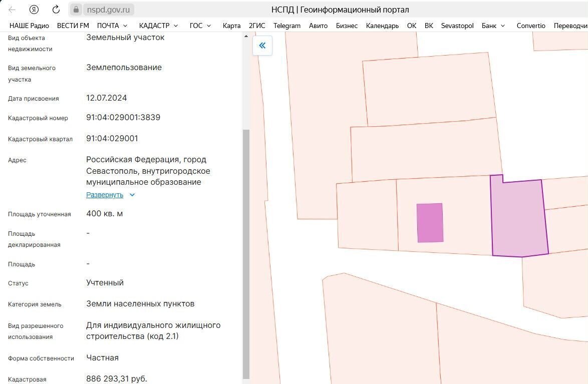This screenshot has height=384, width=588.
Task: Open the Telegram bookmark
Action: 287,26
